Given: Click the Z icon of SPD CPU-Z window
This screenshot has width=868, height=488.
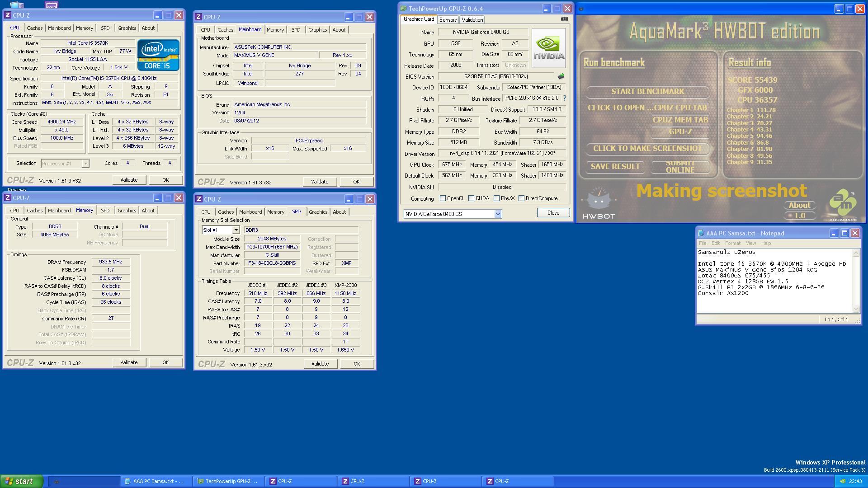Looking at the screenshot, I should (x=198, y=199).
